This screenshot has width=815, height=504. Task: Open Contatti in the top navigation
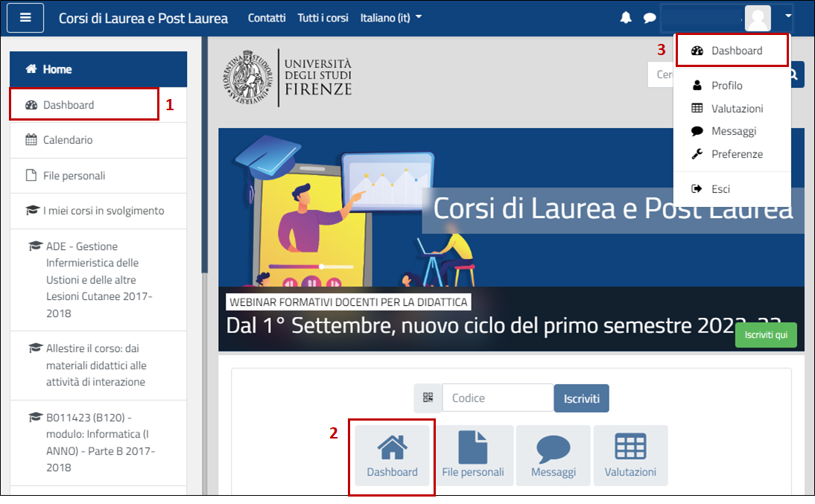click(x=267, y=18)
